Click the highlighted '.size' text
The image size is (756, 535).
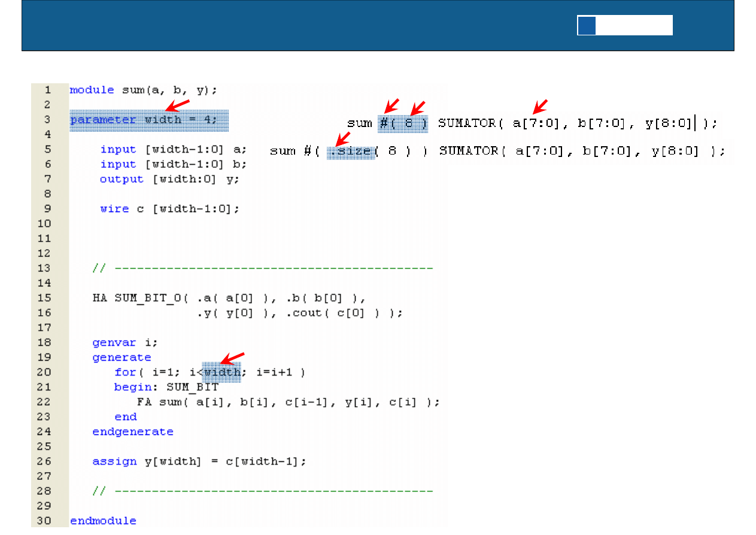351,152
